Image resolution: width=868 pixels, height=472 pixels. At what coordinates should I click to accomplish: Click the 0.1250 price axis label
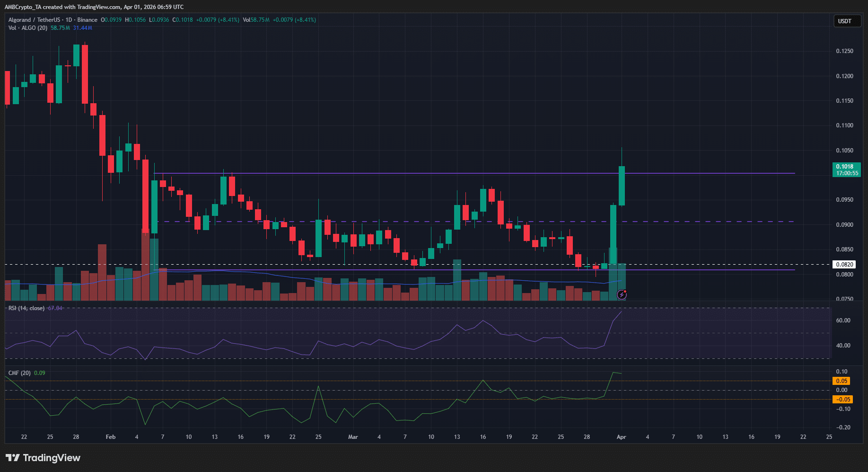[x=844, y=51]
